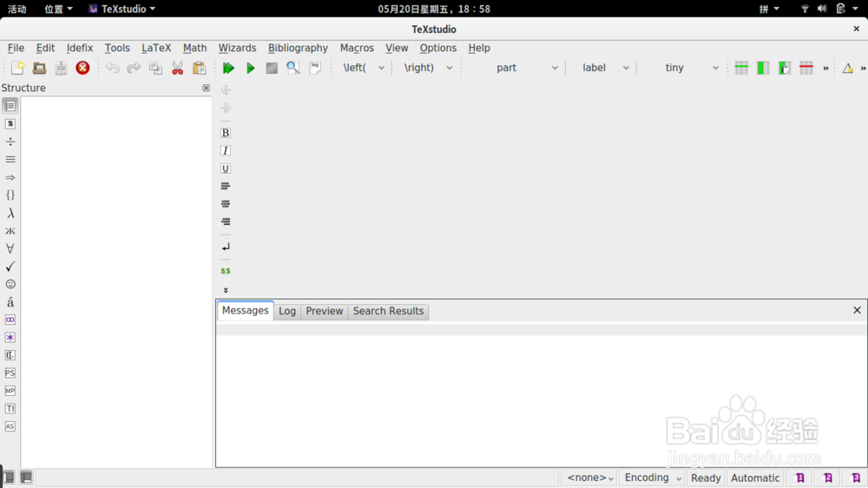
Task: Open accented characters á sidebar icon
Action: pyautogui.click(x=10, y=302)
